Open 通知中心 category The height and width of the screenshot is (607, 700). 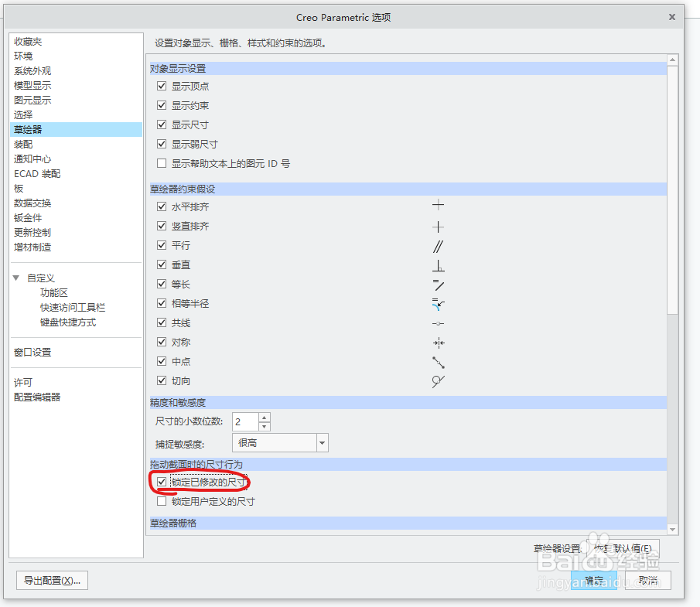pyautogui.click(x=32, y=159)
